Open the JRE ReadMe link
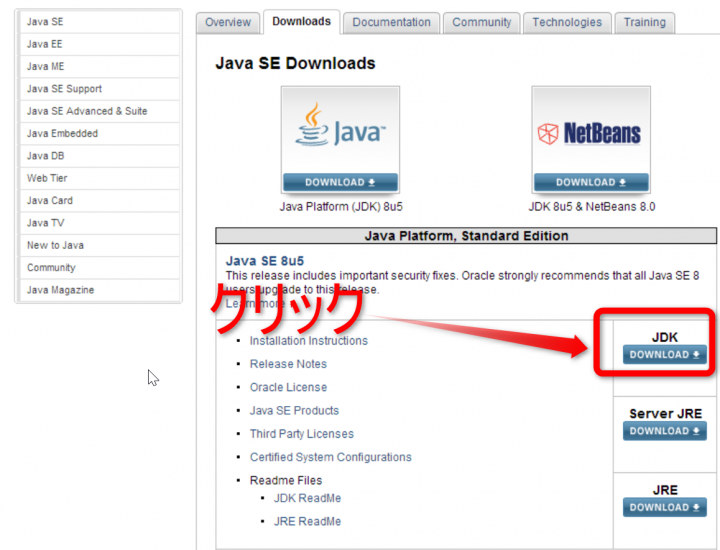The image size is (720, 550). click(308, 522)
